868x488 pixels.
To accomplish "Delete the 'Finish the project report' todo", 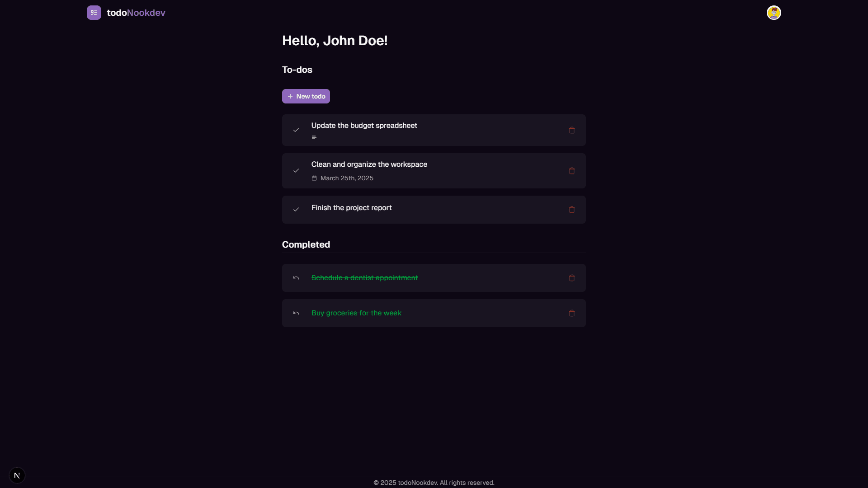I will (571, 210).
